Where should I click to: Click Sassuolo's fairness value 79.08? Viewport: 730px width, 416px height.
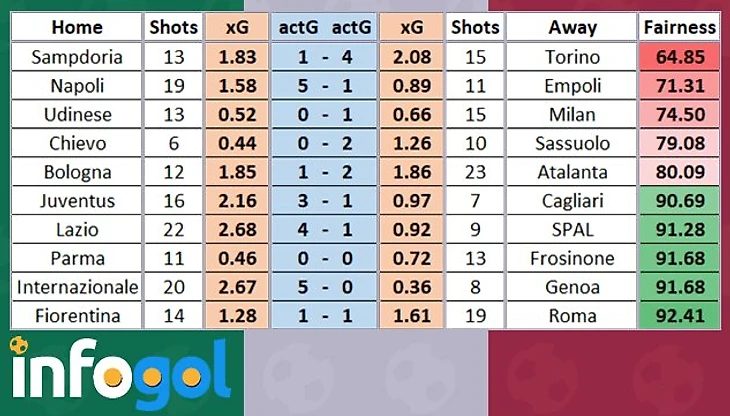[x=680, y=143]
